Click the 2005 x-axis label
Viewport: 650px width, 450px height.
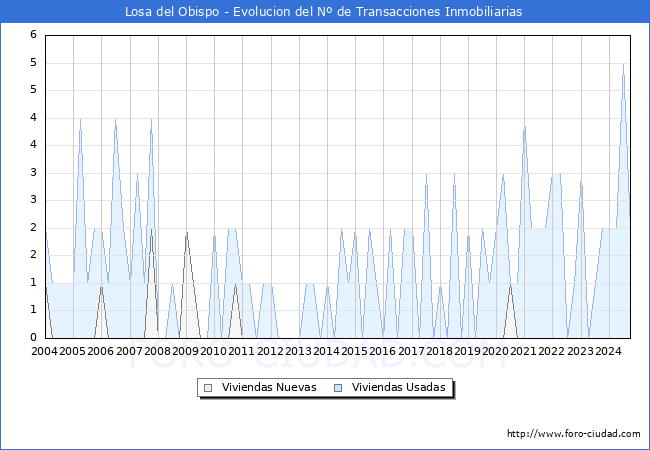coord(73,351)
